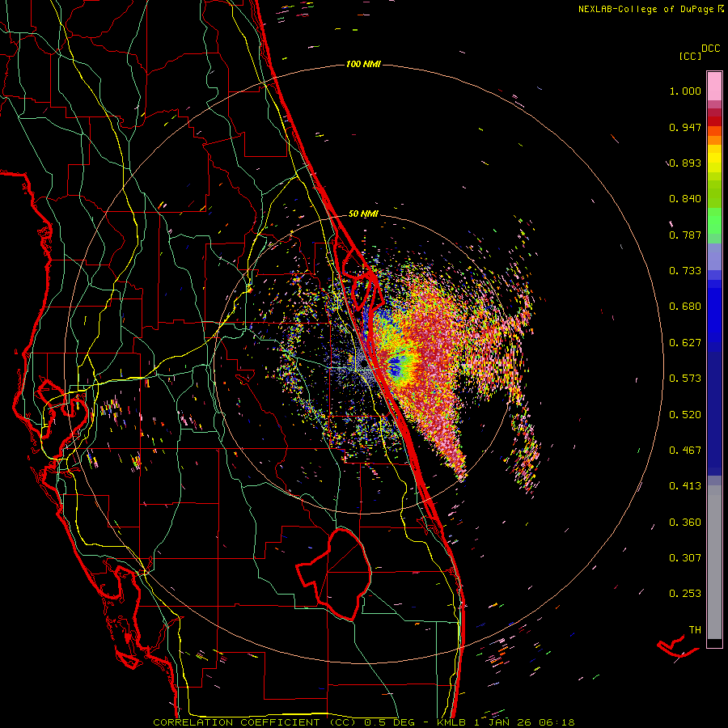Click the 0.947 legend value

pos(685,127)
